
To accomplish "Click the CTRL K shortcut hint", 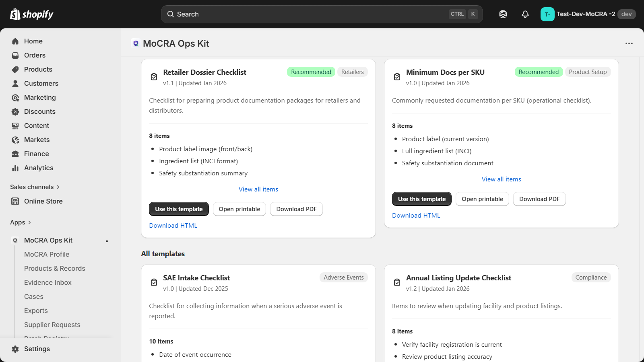I will click(x=463, y=14).
